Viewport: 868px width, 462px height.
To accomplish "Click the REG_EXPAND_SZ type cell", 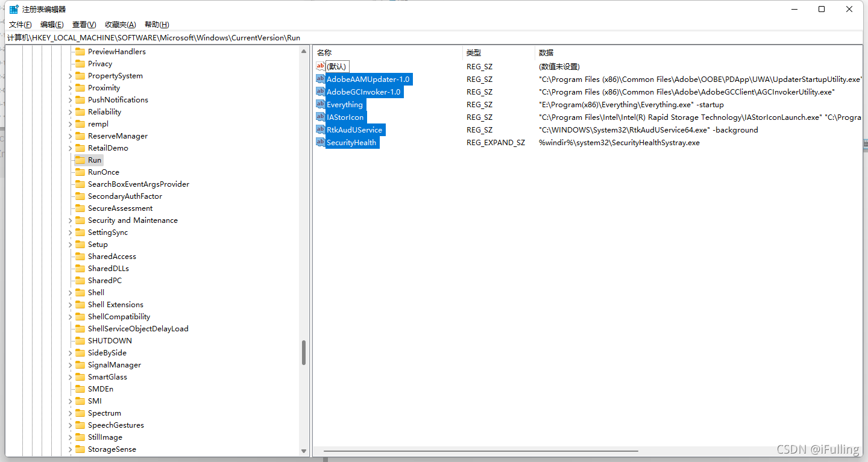I will (495, 143).
